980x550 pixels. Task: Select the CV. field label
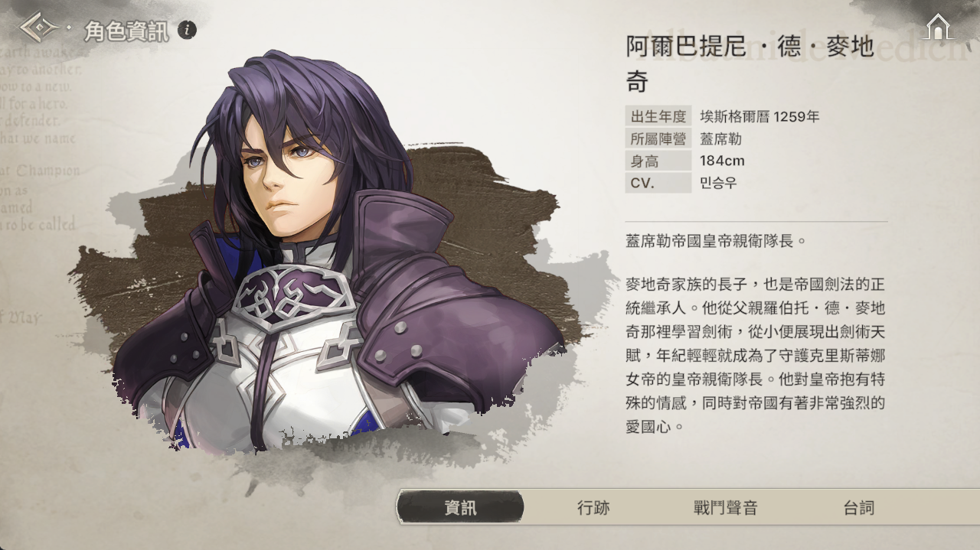click(658, 183)
